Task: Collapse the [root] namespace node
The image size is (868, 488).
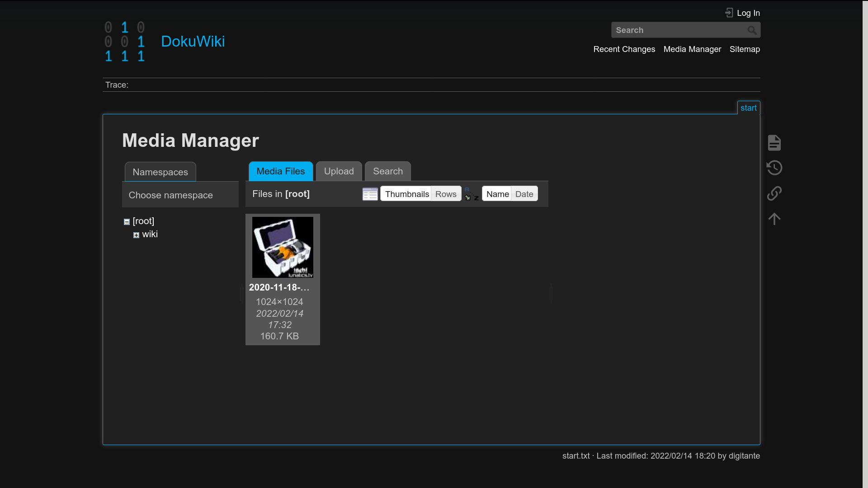Action: click(x=127, y=222)
